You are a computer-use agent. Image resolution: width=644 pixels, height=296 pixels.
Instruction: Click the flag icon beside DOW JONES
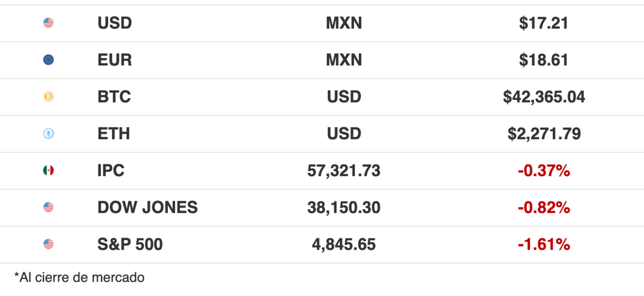coord(48,208)
